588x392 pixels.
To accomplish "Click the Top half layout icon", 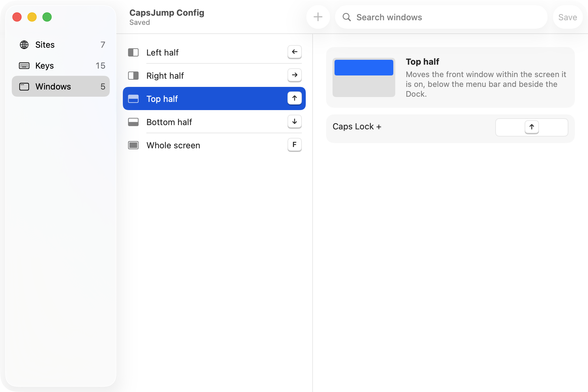I will [x=133, y=99].
